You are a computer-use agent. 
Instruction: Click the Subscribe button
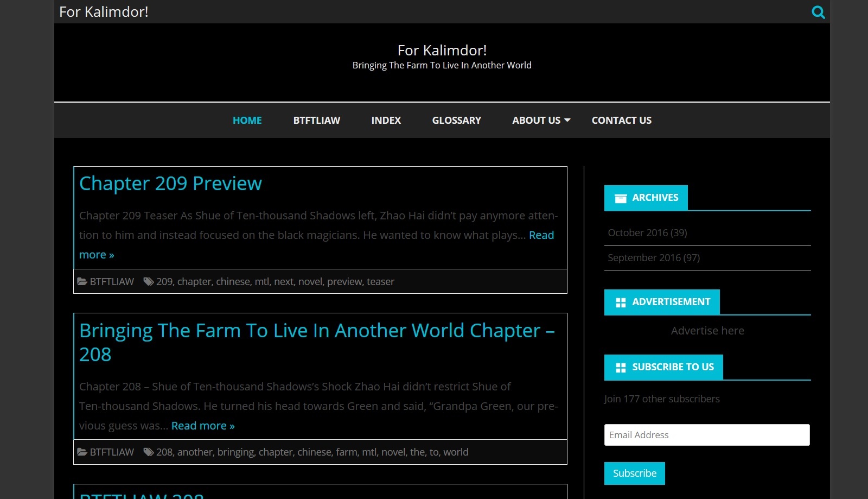[635, 473]
